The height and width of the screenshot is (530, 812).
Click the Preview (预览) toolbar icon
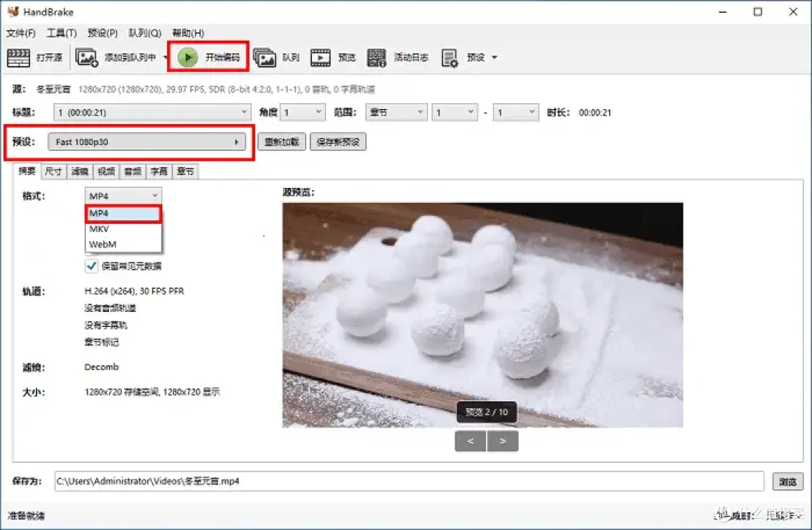tap(320, 57)
